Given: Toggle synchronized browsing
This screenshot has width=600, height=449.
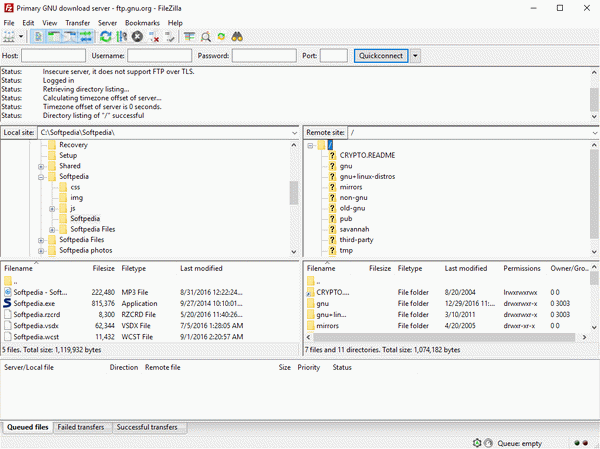Looking at the screenshot, I should click(x=221, y=37).
